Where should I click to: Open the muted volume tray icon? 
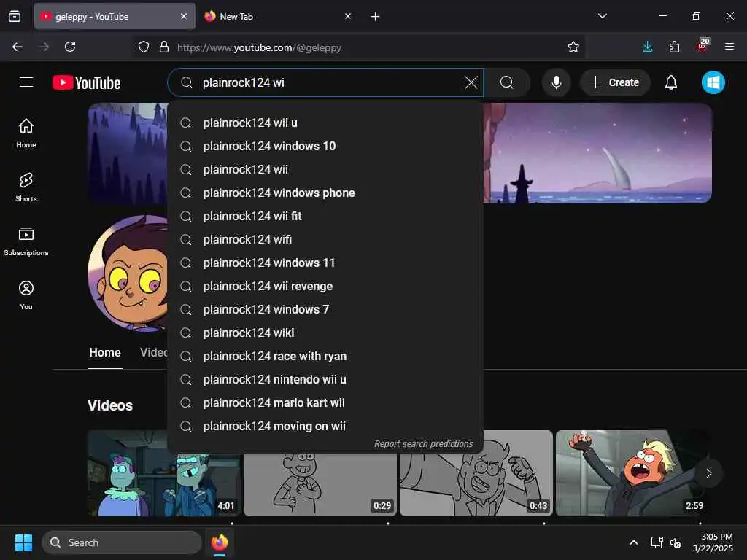point(676,542)
